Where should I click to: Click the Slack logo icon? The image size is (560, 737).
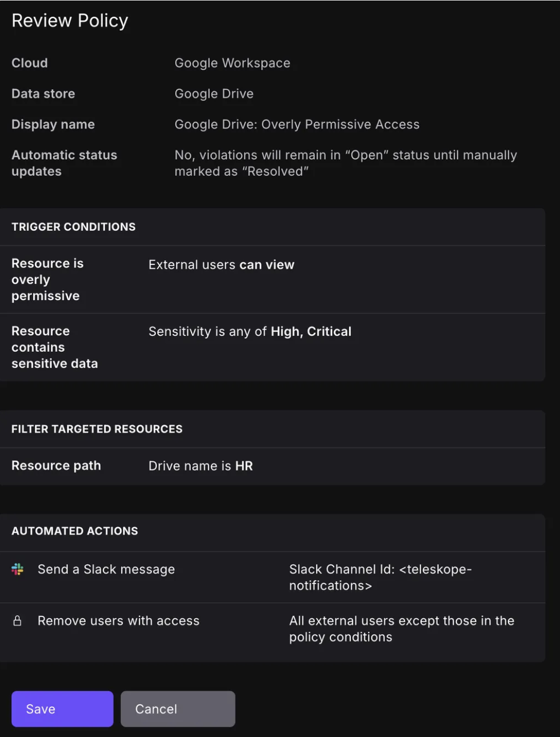18,569
